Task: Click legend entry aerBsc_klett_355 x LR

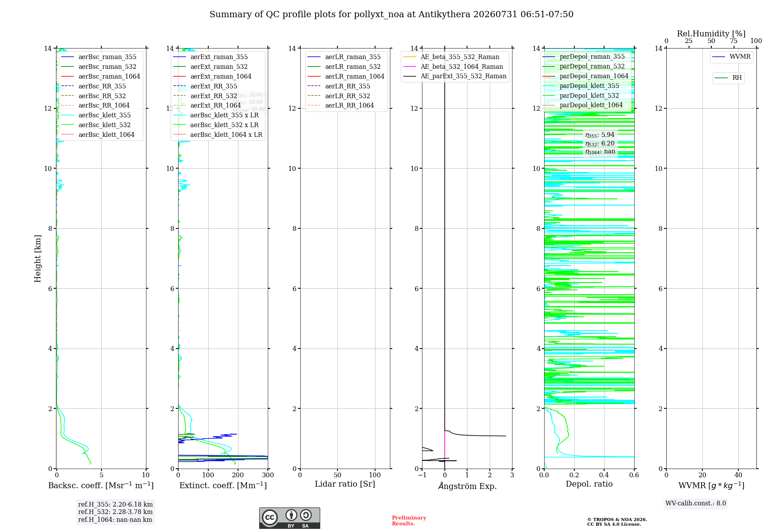Action: (x=216, y=115)
